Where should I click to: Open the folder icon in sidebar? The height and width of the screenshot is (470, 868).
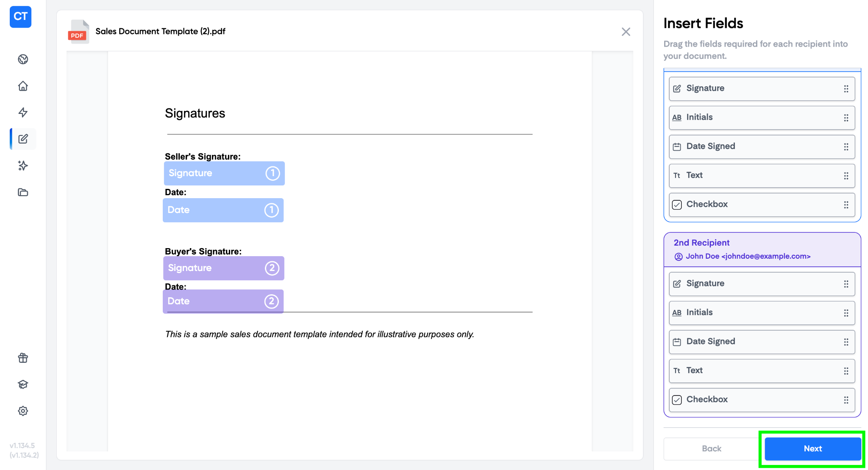(23, 192)
